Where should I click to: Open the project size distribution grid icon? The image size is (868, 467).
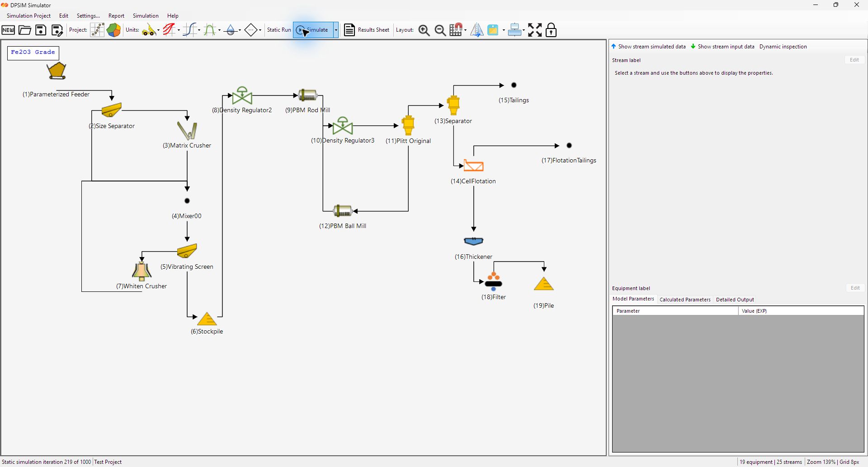coord(97,30)
